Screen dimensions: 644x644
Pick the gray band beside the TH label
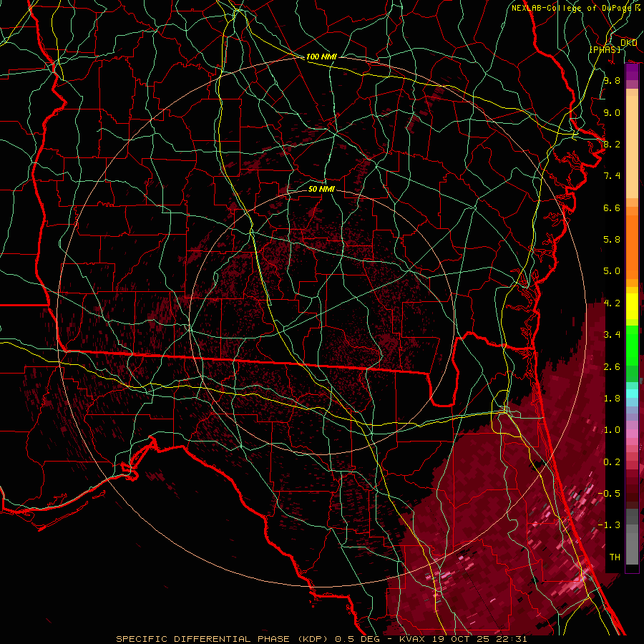click(632, 548)
